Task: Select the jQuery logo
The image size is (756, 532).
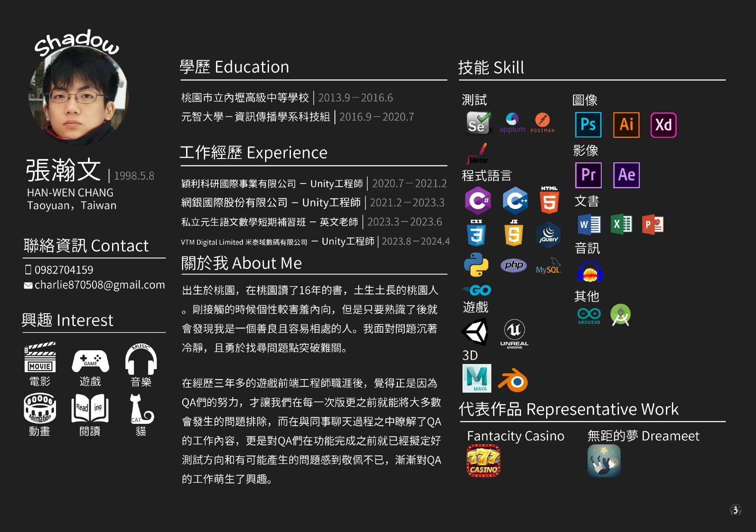Action: [x=548, y=235]
